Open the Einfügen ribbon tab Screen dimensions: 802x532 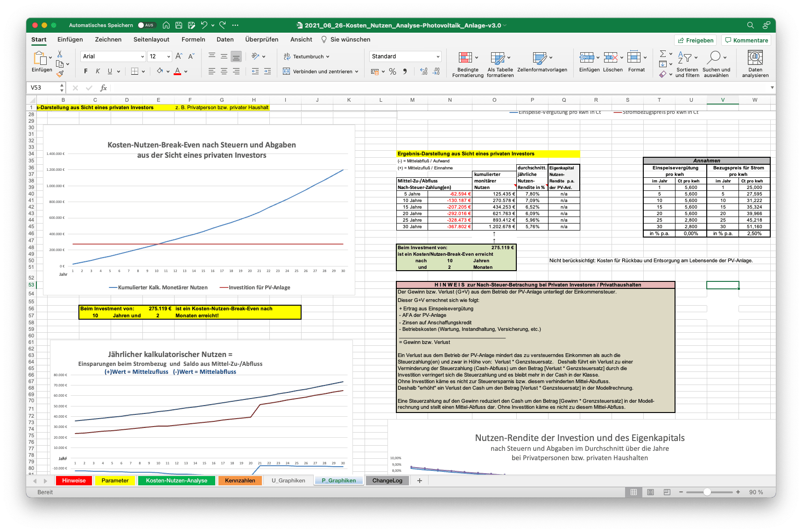click(70, 40)
